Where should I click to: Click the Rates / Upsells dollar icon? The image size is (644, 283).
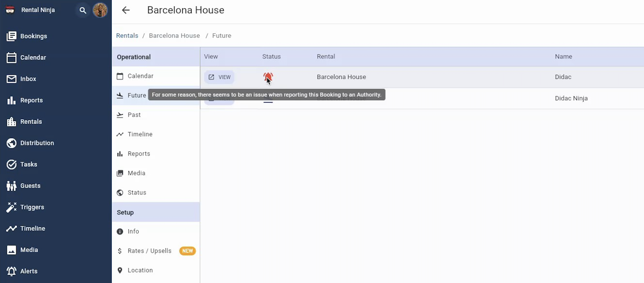point(120,251)
